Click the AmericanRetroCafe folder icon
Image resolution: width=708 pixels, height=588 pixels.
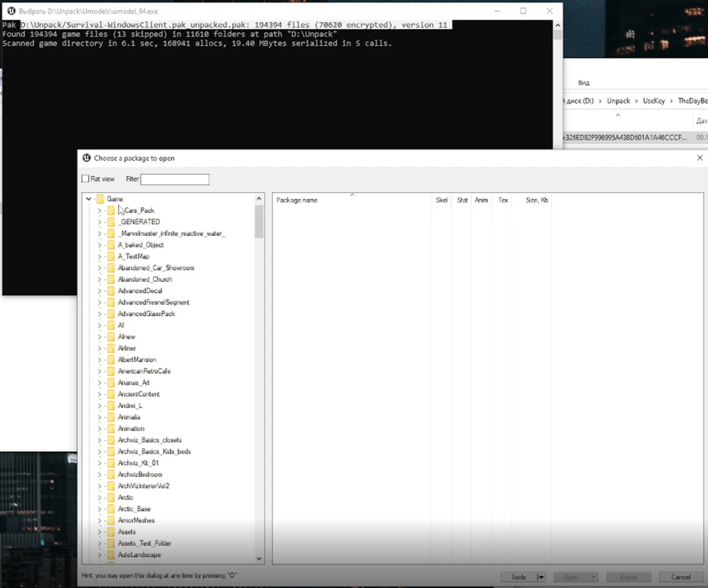[110, 371]
